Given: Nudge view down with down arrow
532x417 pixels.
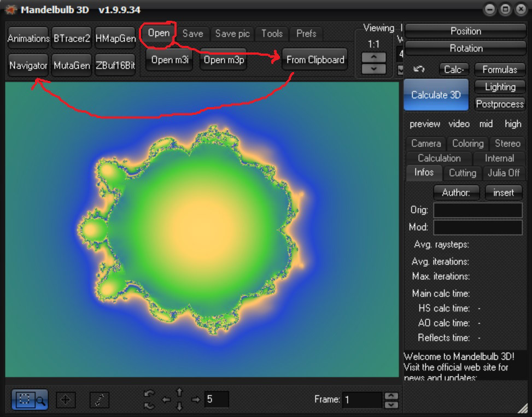Looking at the screenshot, I should 179,406.
